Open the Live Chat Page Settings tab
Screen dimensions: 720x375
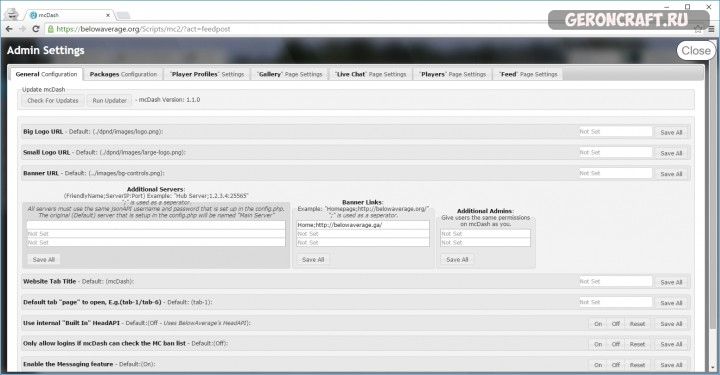point(371,74)
